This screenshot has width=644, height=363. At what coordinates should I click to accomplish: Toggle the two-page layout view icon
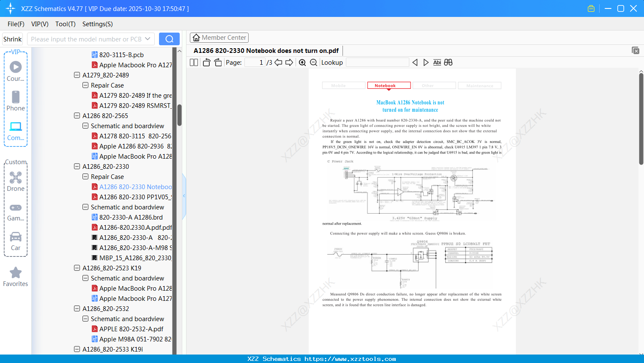pos(194,63)
